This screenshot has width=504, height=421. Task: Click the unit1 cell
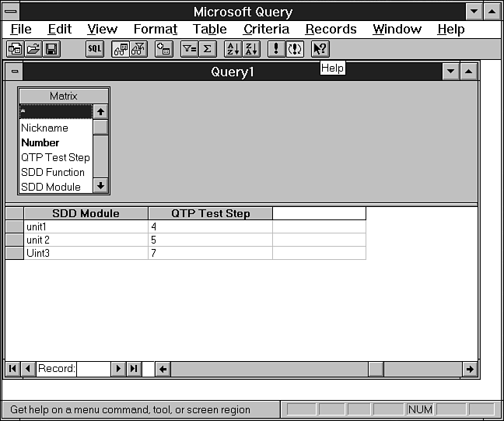[x=86, y=226]
